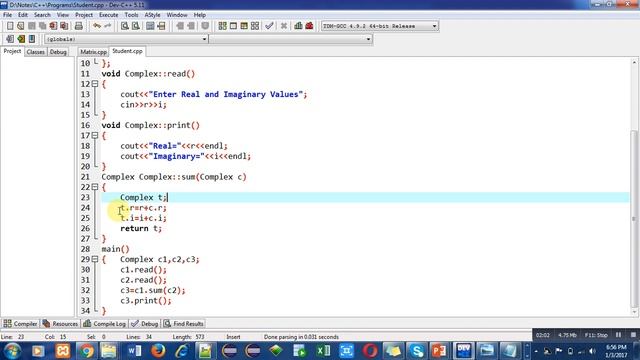Open Firefox from the taskbar
The image size is (640, 360).
(x=158, y=351)
